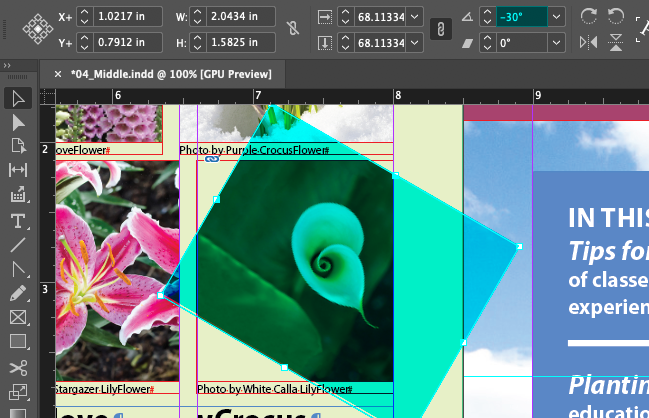Select the Free Transform tool

[x=18, y=392]
